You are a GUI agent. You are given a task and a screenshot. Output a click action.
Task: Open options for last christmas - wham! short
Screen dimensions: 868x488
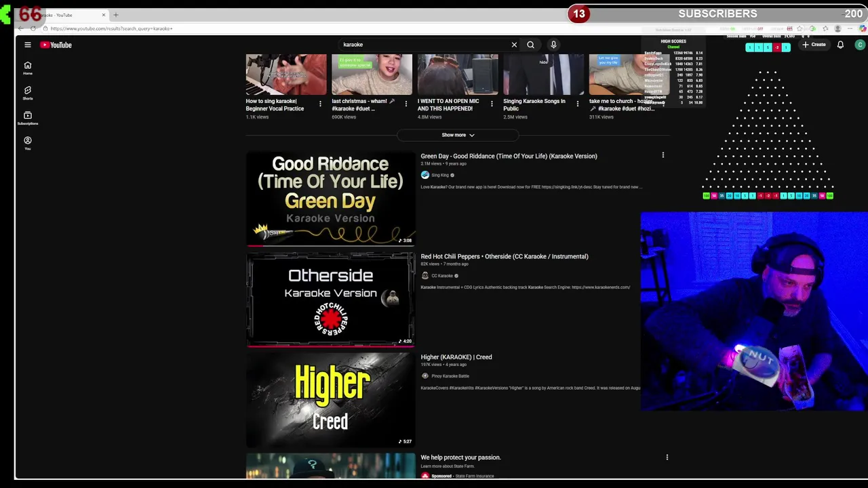click(406, 104)
